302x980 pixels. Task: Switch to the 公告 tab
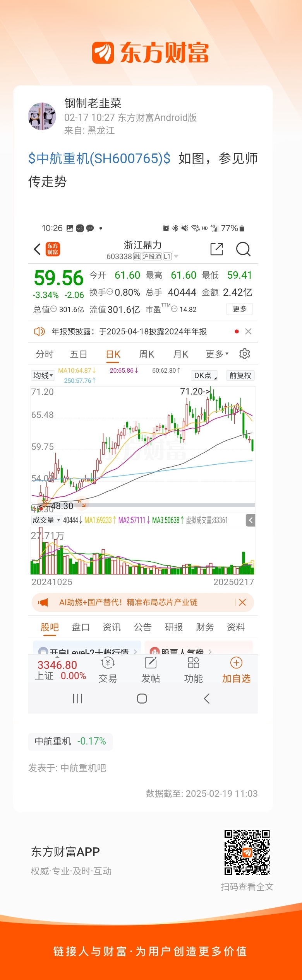point(143,627)
